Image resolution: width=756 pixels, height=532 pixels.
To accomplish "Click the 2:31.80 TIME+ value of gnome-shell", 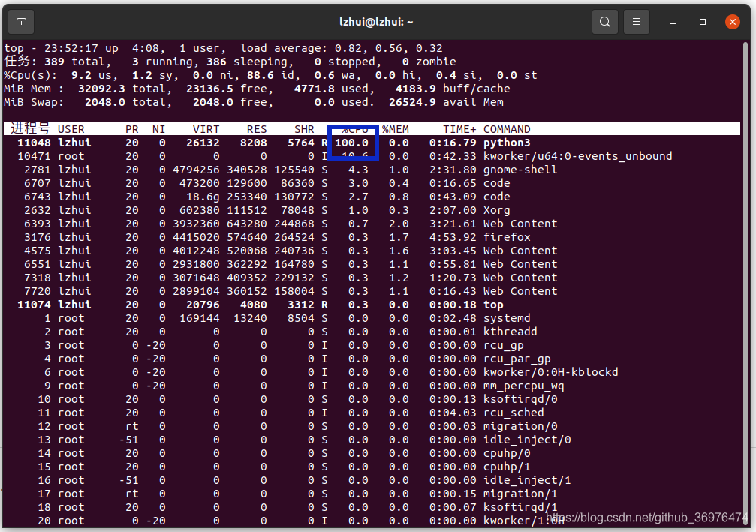I will 453,170.
